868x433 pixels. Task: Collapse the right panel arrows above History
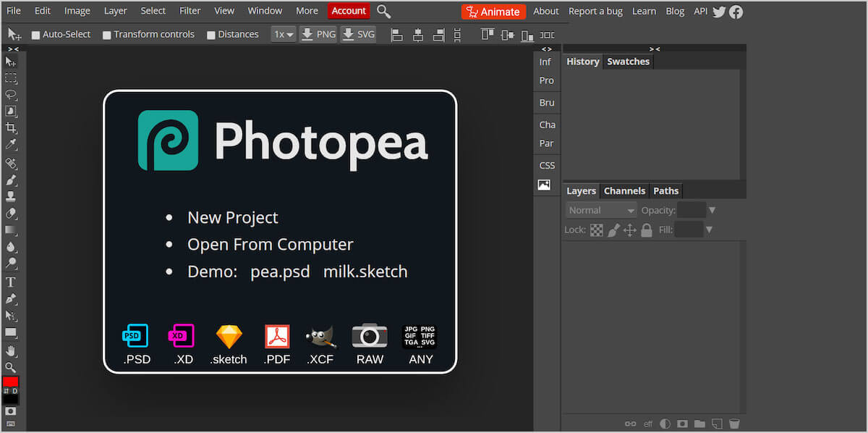tap(655, 49)
